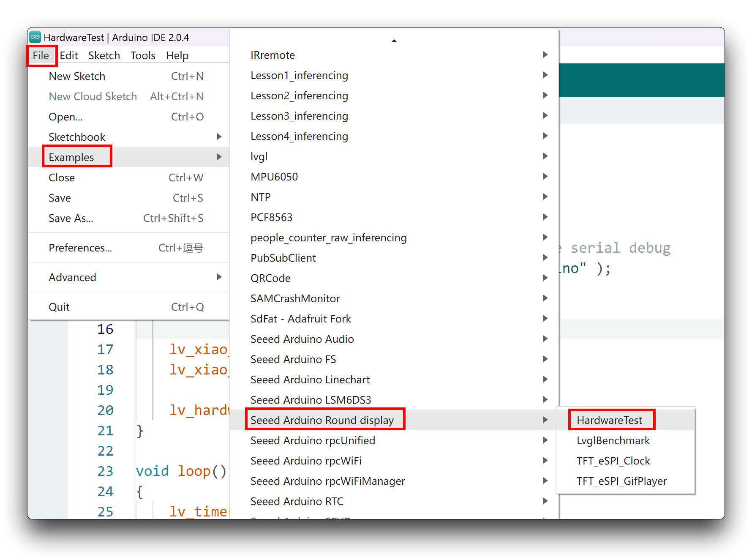Expand Lesson2_inferencing examples

click(394, 96)
